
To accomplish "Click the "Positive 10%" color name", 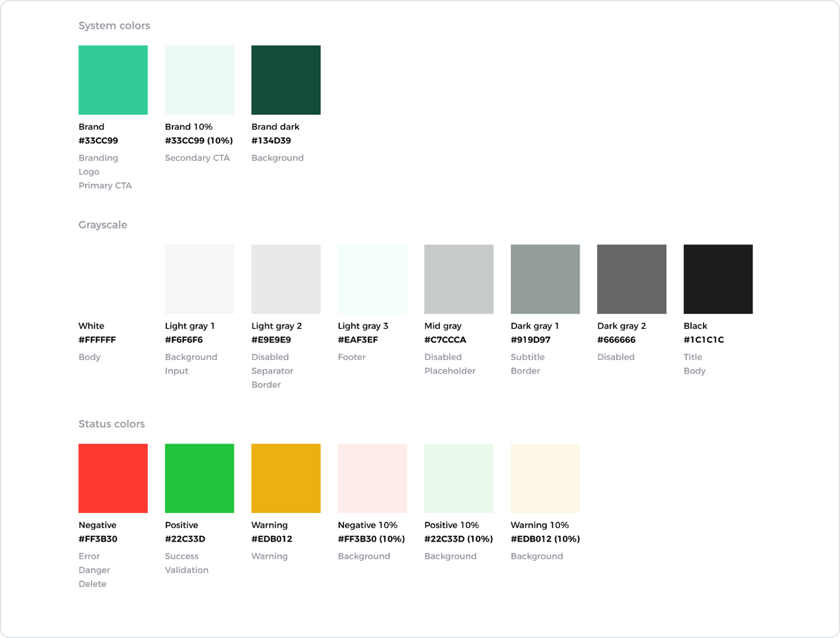I will point(451,525).
